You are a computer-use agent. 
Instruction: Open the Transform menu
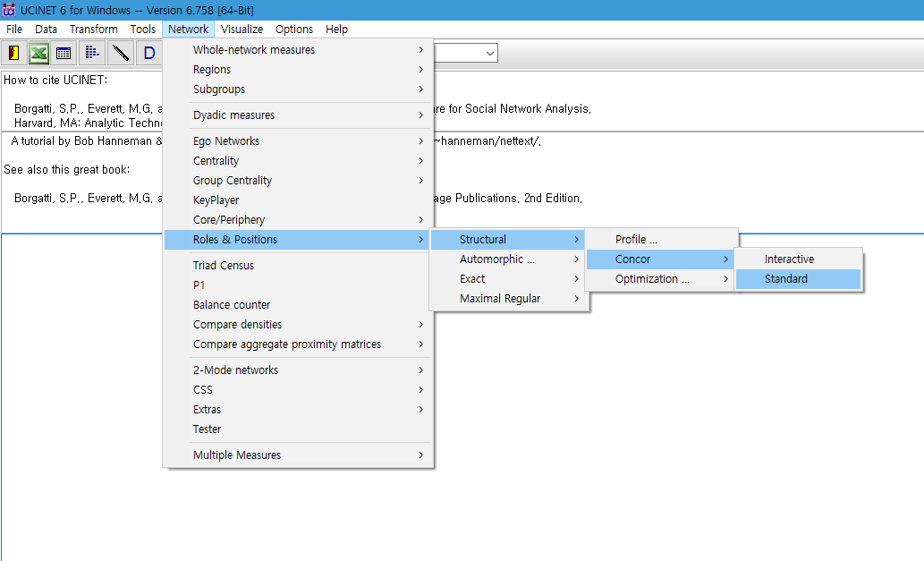pyautogui.click(x=94, y=29)
